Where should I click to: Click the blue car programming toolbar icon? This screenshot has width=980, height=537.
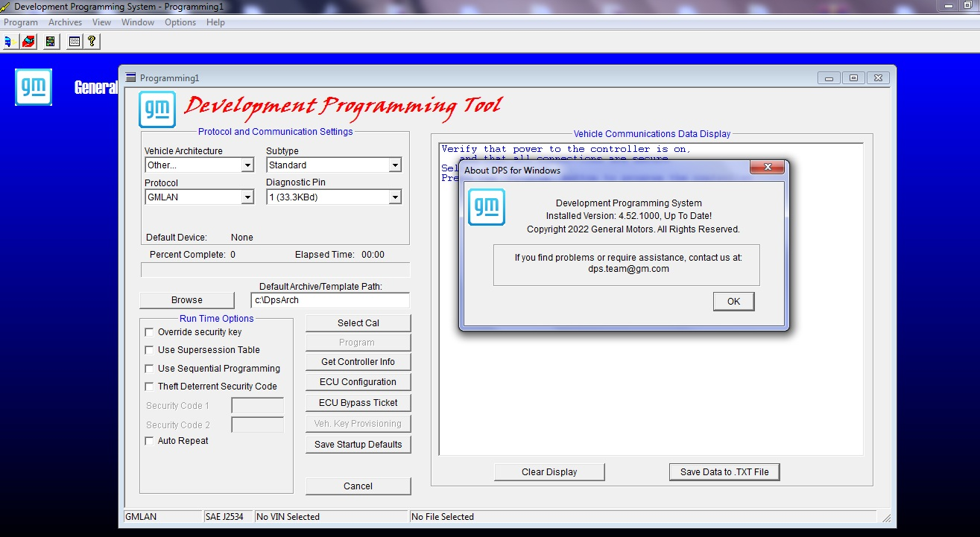10,42
